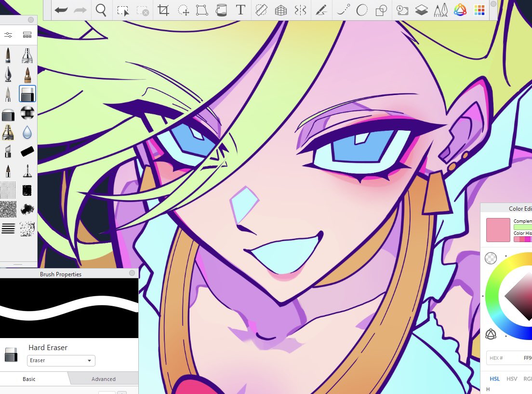Pick the brown paintbrush tool
The height and width of the screenshot is (394, 532).
[x=27, y=75]
